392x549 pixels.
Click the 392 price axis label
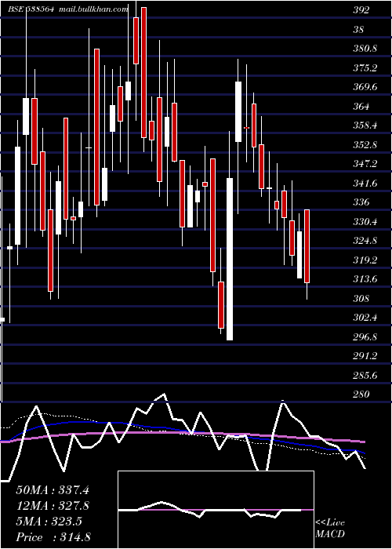361,10
